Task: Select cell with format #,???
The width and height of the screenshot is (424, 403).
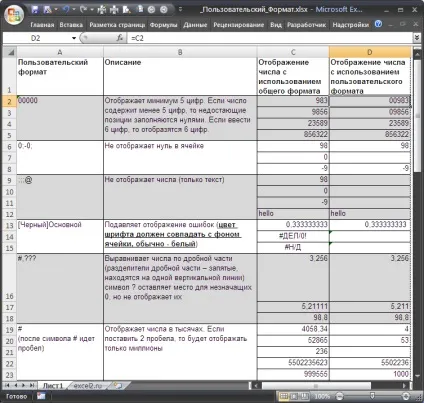Action: [60, 288]
